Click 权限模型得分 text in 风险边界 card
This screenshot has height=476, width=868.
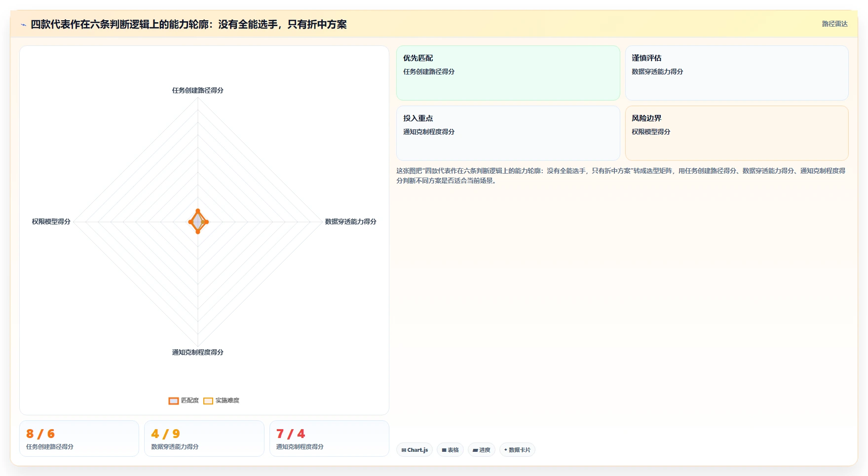click(x=651, y=132)
